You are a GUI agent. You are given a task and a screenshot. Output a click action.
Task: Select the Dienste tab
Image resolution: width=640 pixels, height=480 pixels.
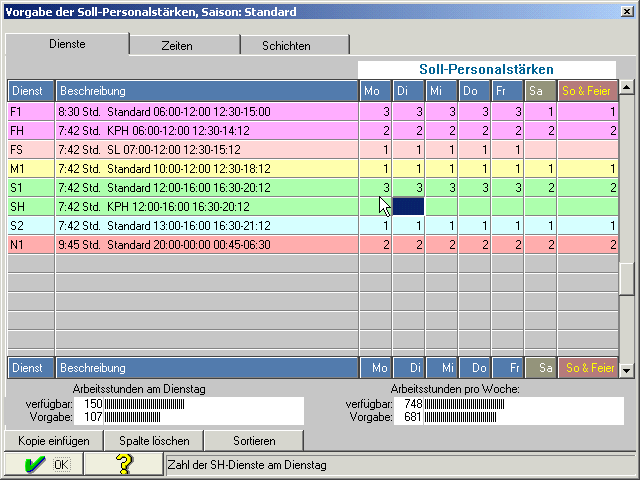click(68, 45)
